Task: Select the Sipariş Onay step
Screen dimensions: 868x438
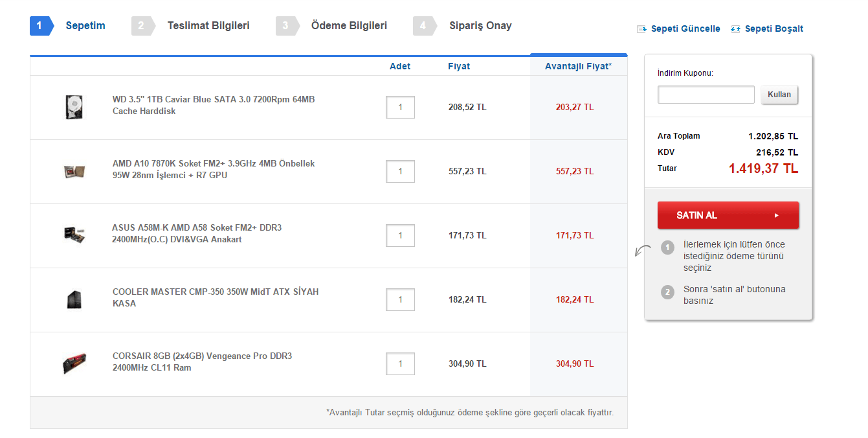Action: coord(480,26)
